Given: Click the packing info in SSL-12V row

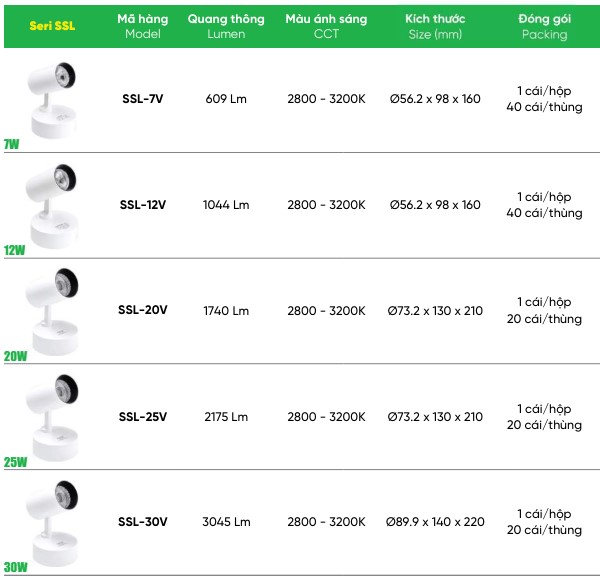Looking at the screenshot, I should point(544,205).
